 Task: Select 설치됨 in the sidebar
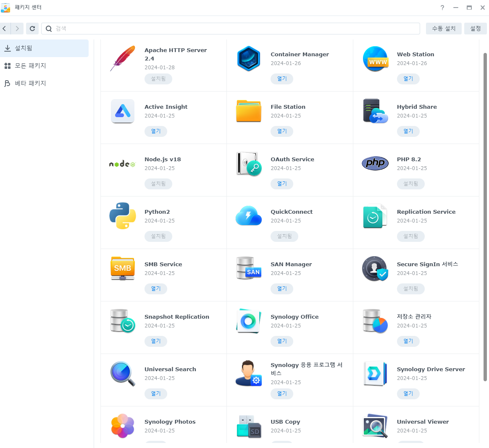[44, 48]
